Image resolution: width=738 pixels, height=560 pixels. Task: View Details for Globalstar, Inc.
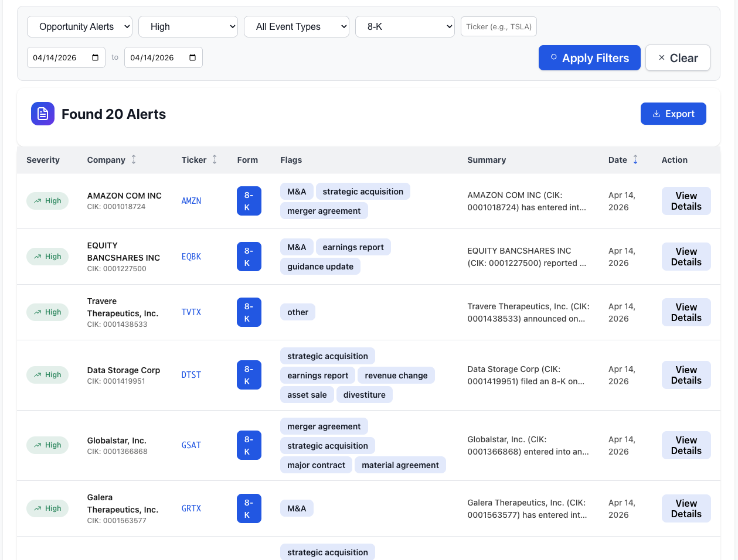tap(686, 445)
